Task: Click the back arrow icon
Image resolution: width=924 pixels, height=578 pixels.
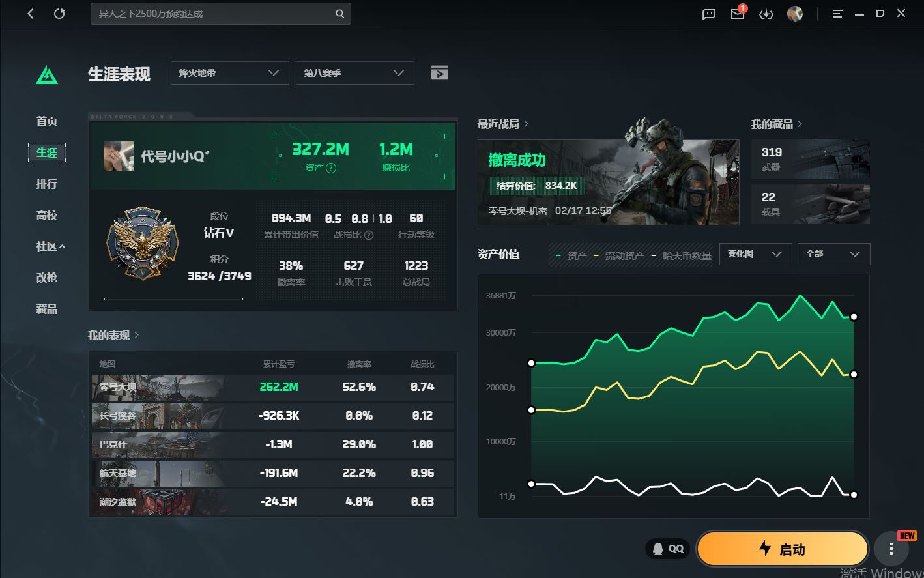Action: pos(31,14)
